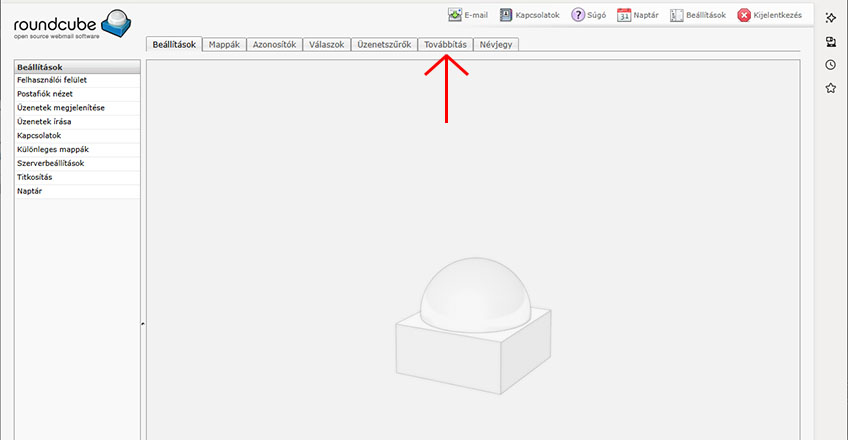Open the Azonosítók tab
Viewport: 848px width, 440px height.
(x=274, y=44)
